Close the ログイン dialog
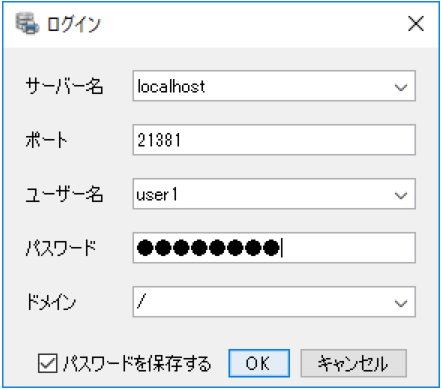 point(416,24)
